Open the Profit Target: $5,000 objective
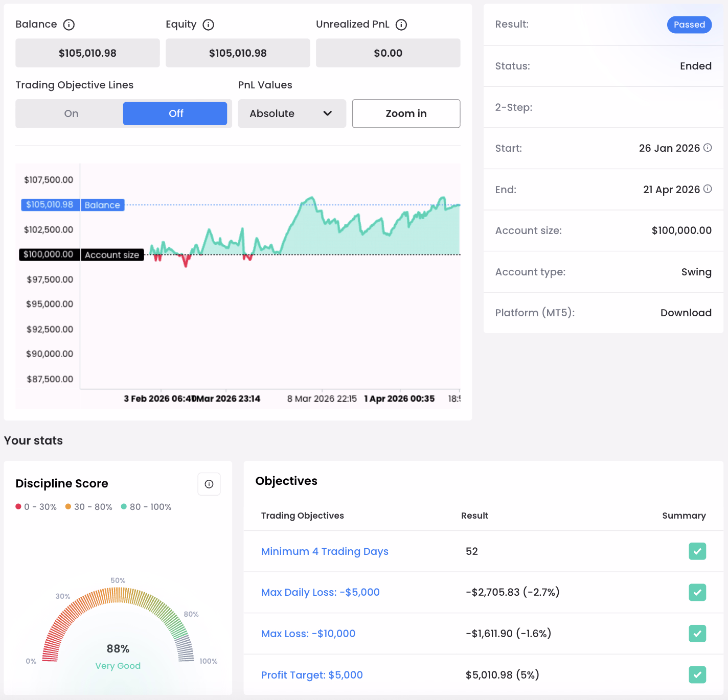This screenshot has height=700, width=728. click(312, 675)
